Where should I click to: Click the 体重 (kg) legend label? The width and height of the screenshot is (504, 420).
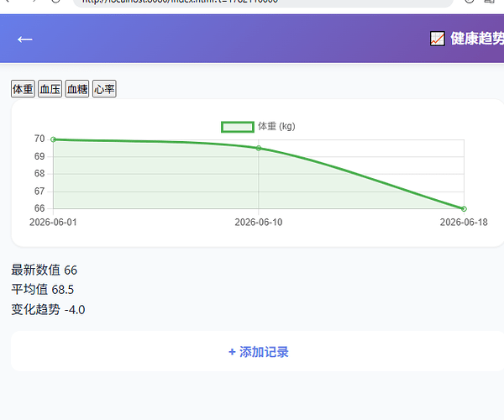pos(276,126)
